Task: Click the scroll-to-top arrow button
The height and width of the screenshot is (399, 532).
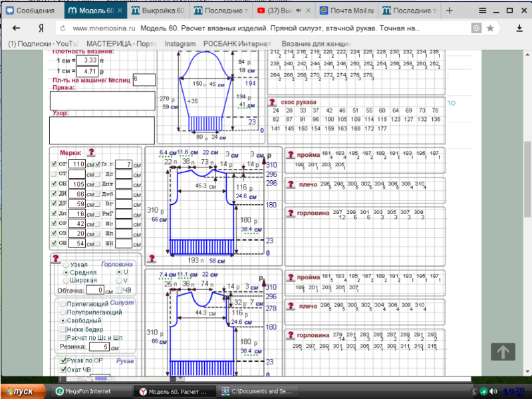Action: pos(503,352)
